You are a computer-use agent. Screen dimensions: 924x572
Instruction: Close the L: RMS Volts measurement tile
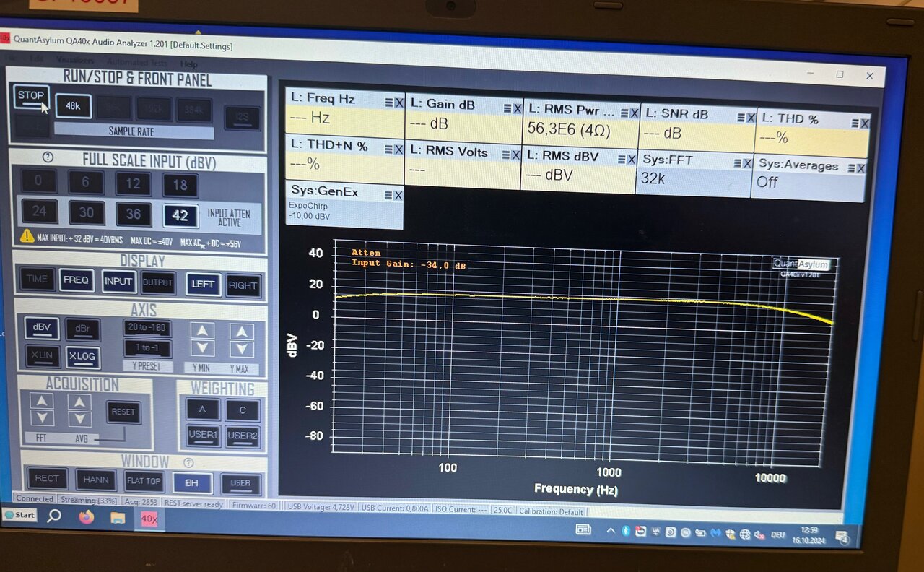[x=516, y=155]
